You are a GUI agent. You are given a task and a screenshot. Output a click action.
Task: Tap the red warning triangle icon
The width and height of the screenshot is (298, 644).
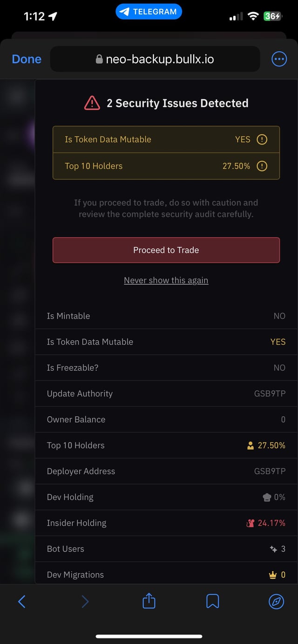pyautogui.click(x=92, y=103)
